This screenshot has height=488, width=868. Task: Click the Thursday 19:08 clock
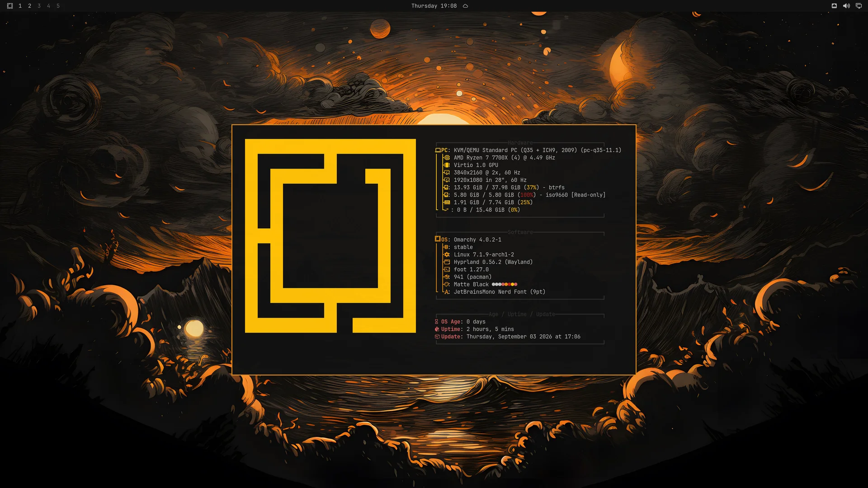click(x=434, y=6)
